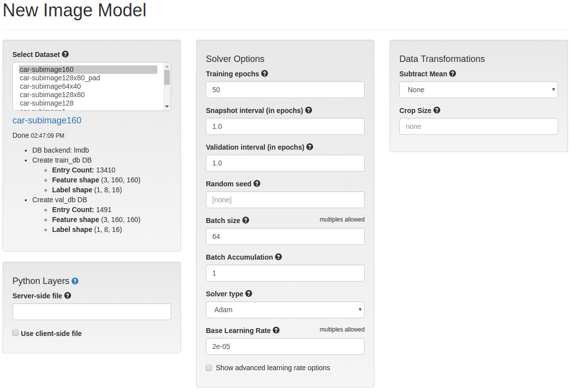Click the Select Dataset help icon
Image resolution: width=570 pixels, height=392 pixels.
(x=65, y=54)
